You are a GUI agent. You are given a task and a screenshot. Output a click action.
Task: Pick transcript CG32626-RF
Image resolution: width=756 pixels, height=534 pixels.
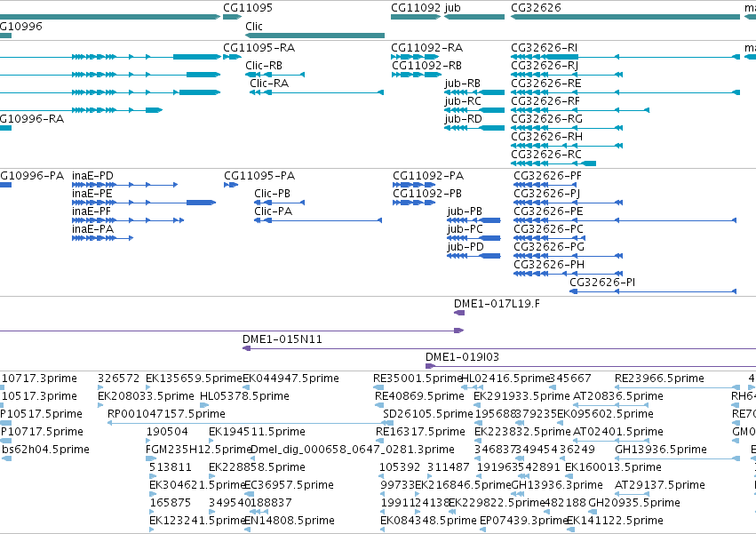point(545,101)
